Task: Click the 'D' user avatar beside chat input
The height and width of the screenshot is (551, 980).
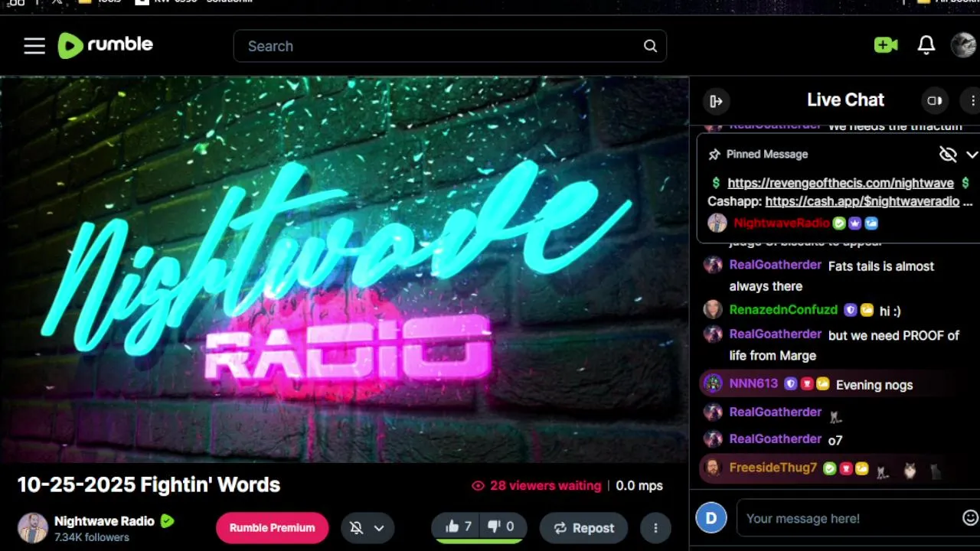Action: coord(711,518)
